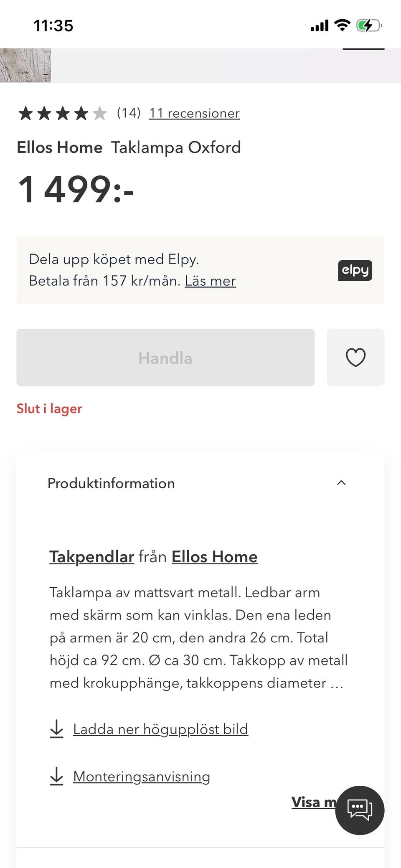This screenshot has width=401, height=868.
Task: Open the Ellos Home brand link in description
Action: [214, 557]
